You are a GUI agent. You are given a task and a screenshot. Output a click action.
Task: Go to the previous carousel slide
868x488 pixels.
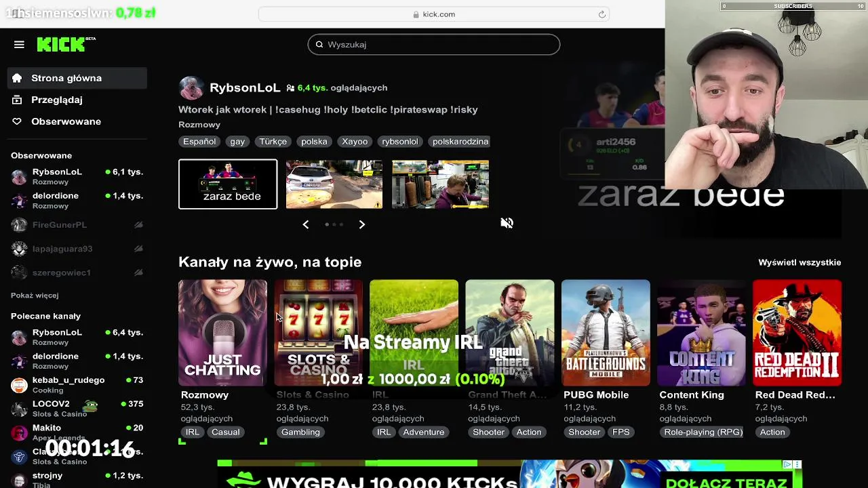point(306,224)
